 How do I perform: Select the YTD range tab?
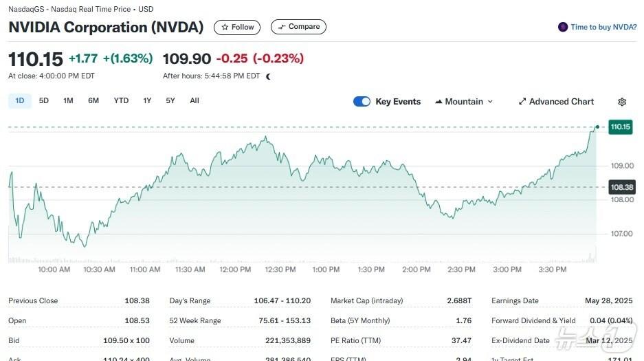(x=121, y=101)
